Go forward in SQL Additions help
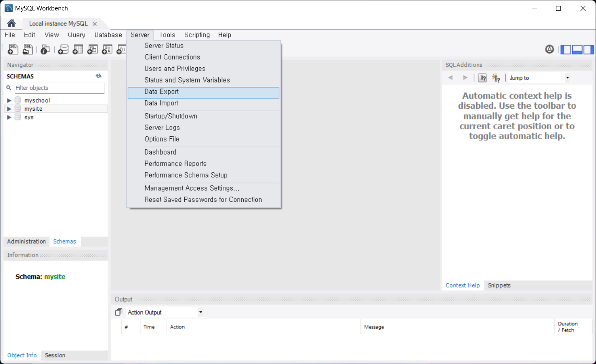 (465, 78)
